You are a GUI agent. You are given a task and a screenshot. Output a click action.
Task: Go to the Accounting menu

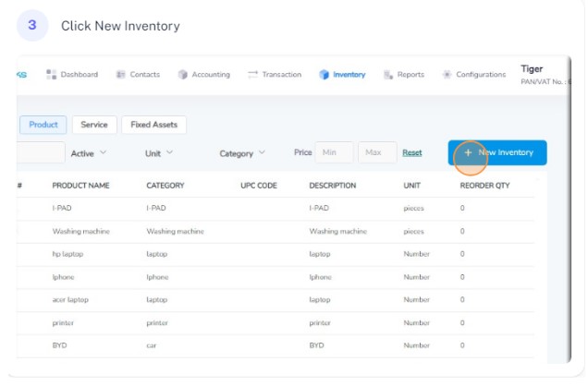click(204, 75)
